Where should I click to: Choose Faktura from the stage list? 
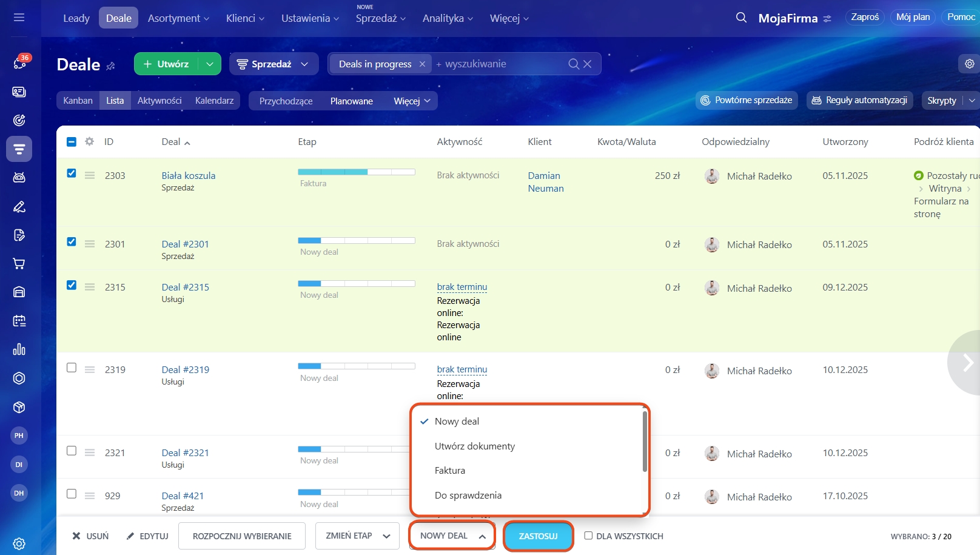click(450, 471)
